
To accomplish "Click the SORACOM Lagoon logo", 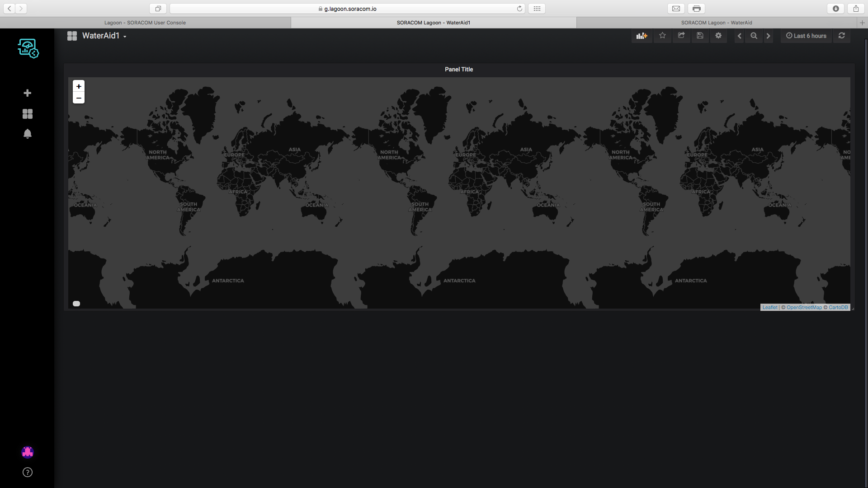I will pyautogui.click(x=28, y=48).
